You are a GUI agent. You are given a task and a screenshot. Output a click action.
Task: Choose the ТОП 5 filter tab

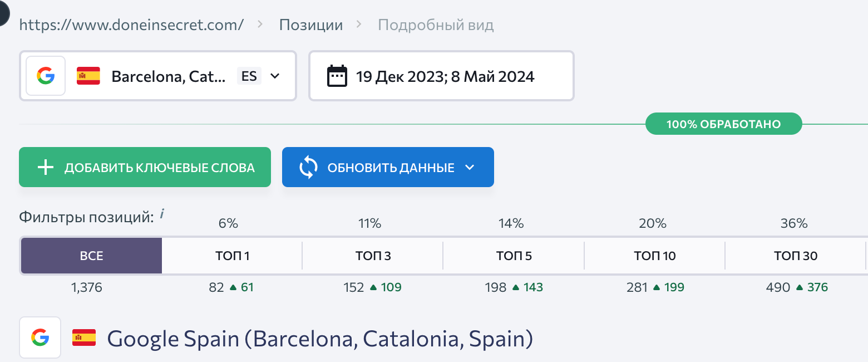(514, 256)
